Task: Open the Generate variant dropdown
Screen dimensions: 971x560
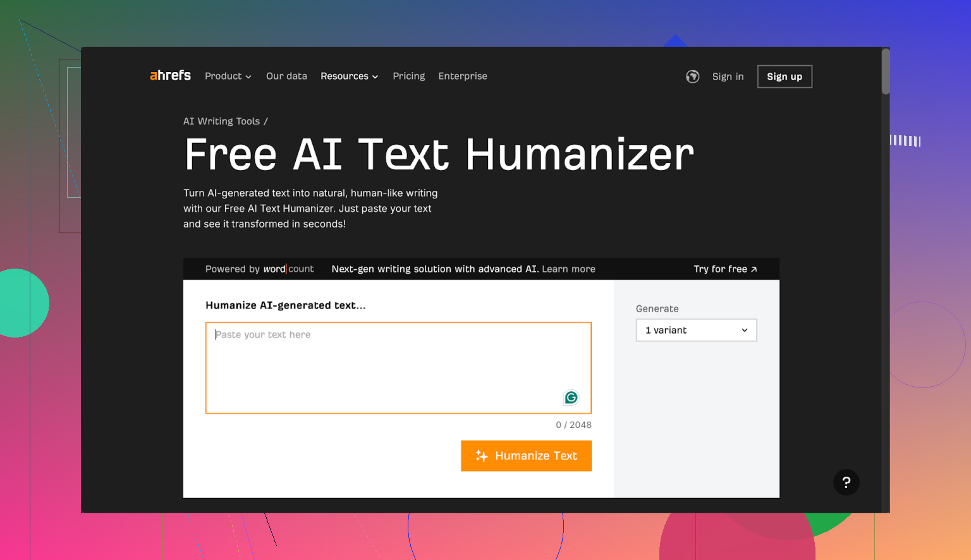Action: 696,331
